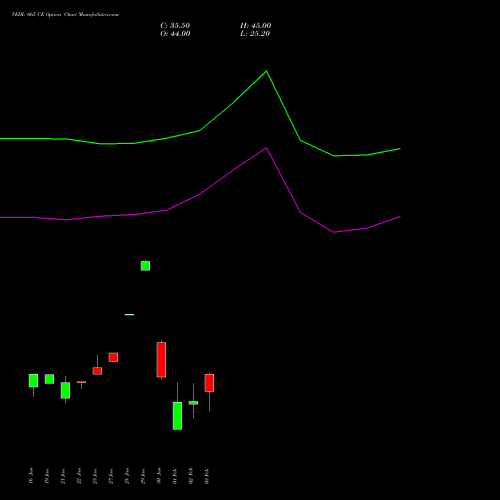Click the green candle for 21 Jan
The image size is (500, 500).
(x=65, y=390)
